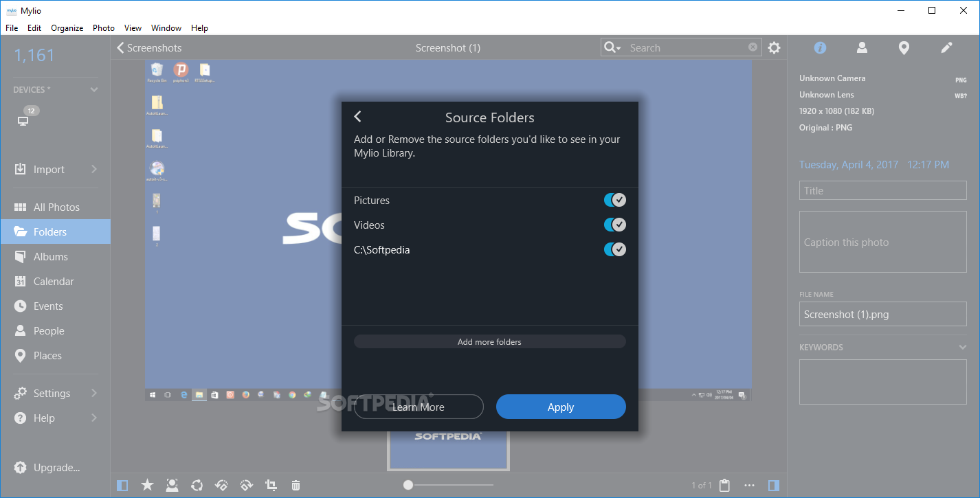This screenshot has height=498, width=980.
Task: Switch to the pencil edit tab
Action: pyautogui.click(x=946, y=47)
